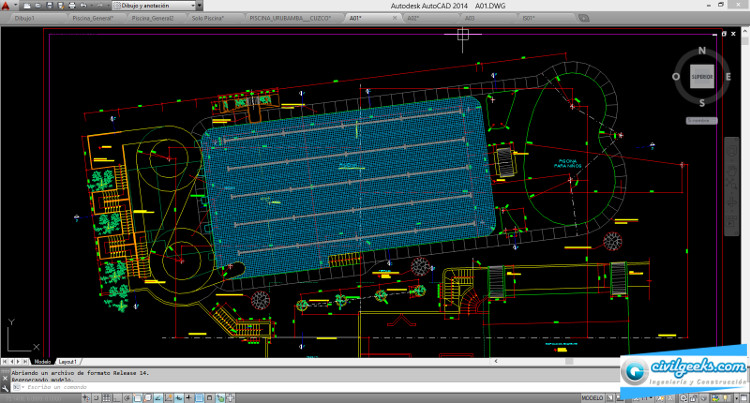Click the N compass direction on the ViewCube
The height and width of the screenshot is (403, 750).
tap(702, 49)
